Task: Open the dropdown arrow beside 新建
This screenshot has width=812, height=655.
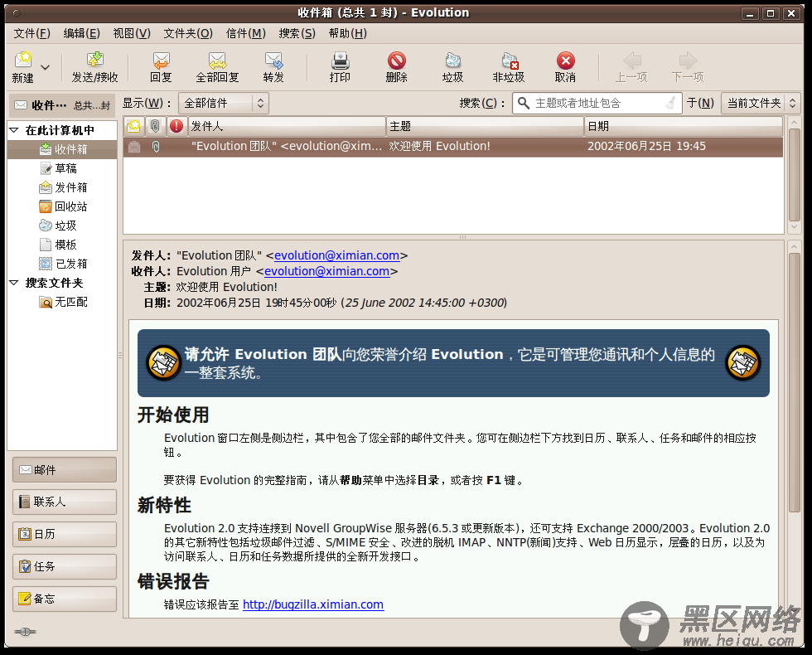Action: [46, 67]
